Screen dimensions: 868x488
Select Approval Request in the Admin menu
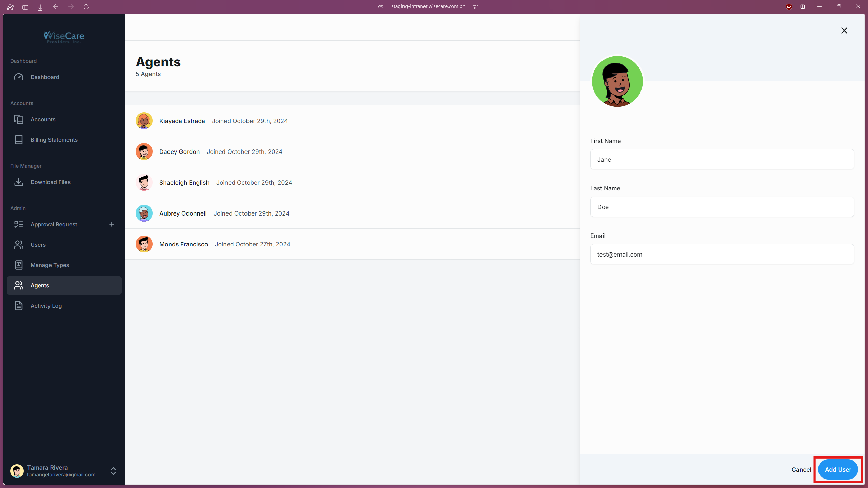point(54,224)
